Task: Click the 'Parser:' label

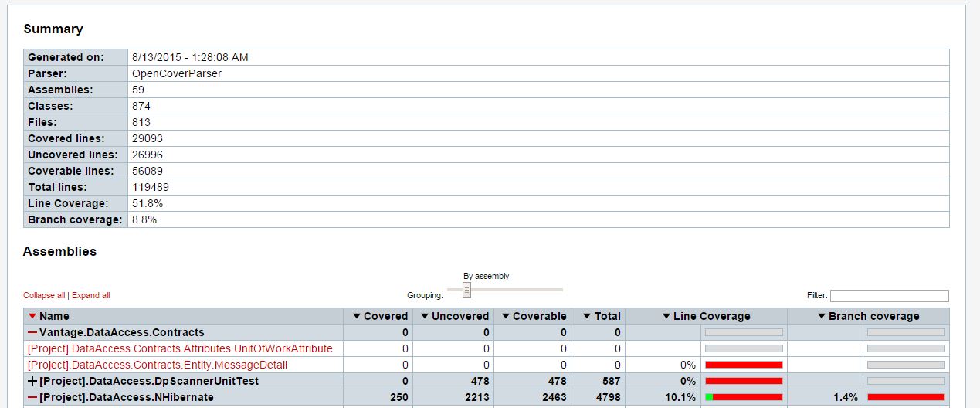Action: [47, 73]
